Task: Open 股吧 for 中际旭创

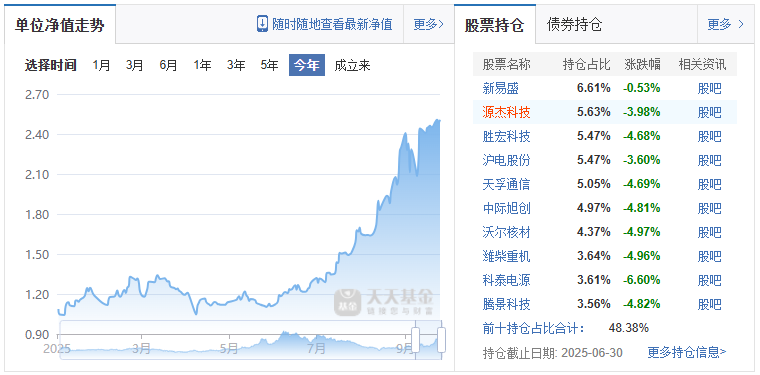Action: [x=710, y=208]
